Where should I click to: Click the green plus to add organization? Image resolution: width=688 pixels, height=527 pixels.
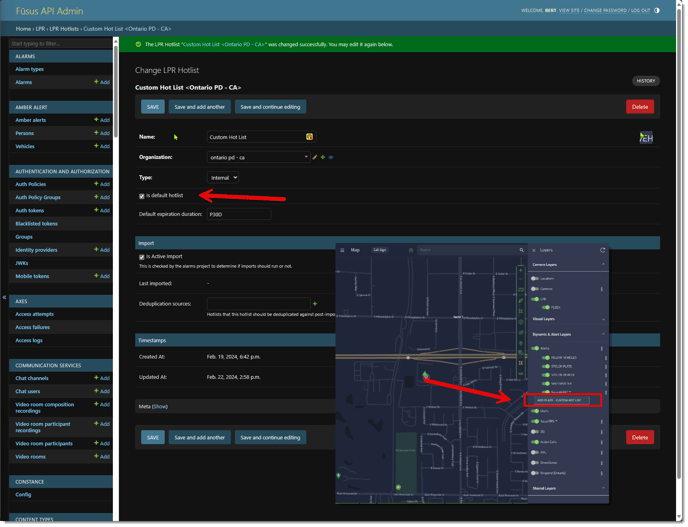(x=322, y=157)
